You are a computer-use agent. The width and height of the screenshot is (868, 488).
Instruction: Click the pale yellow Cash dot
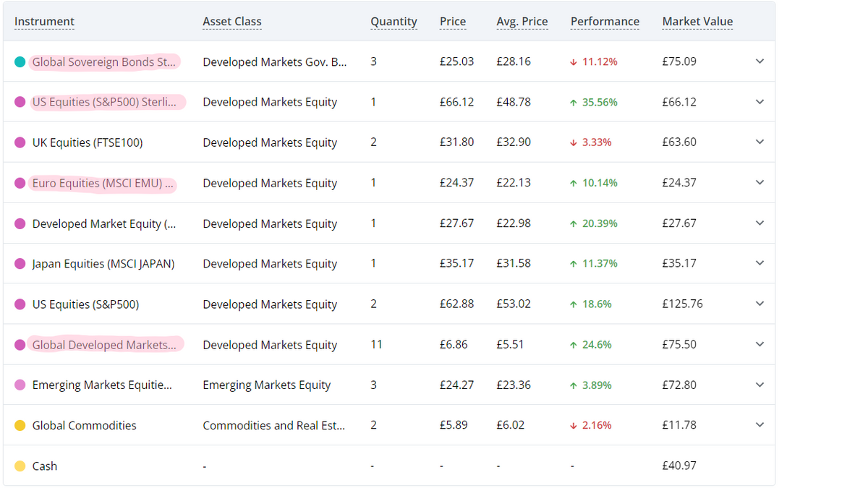(20, 466)
